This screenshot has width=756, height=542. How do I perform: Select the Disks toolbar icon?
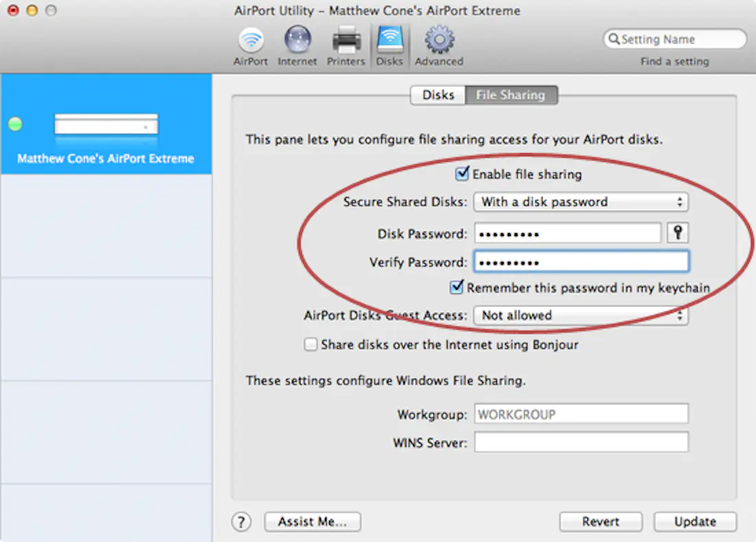(x=390, y=39)
